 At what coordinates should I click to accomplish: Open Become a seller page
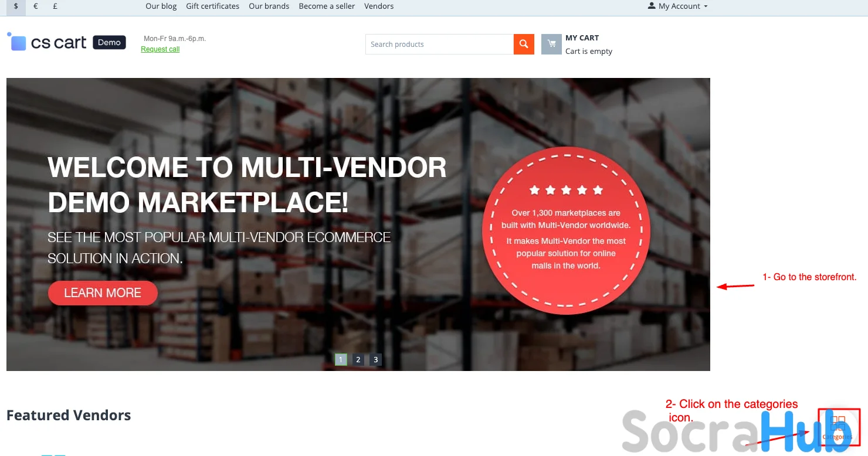tap(327, 6)
